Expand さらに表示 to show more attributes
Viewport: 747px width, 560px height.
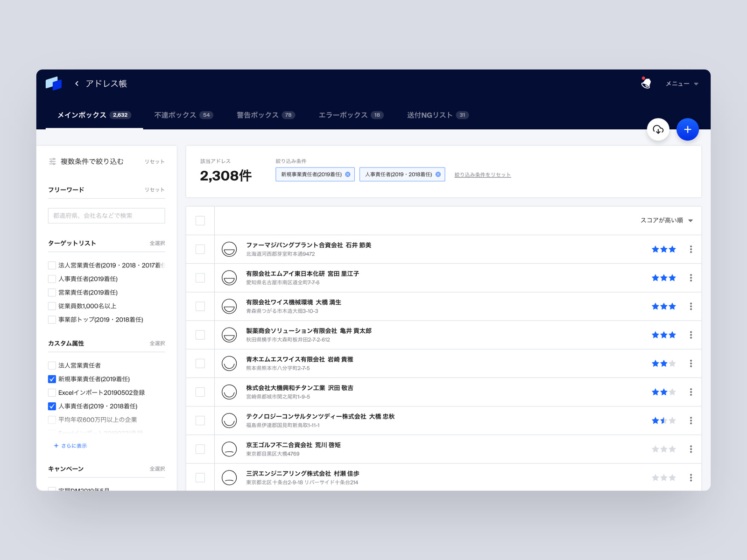70,446
